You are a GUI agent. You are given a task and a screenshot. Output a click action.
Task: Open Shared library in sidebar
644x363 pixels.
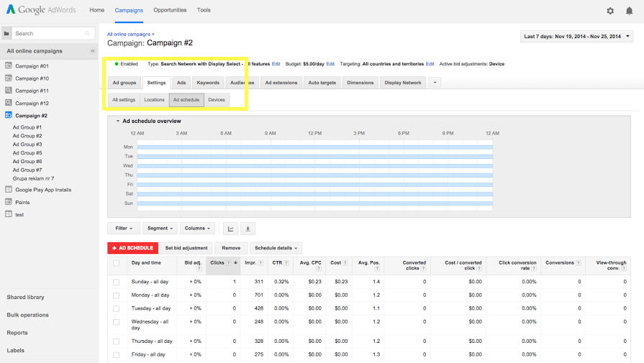click(x=25, y=297)
